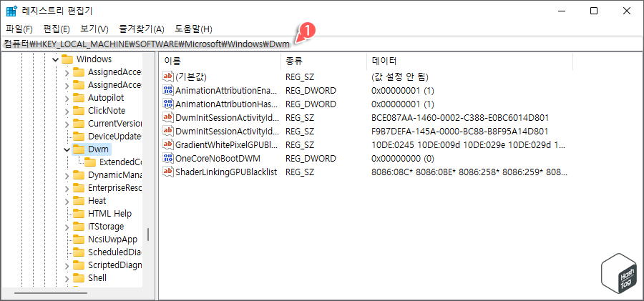The width and height of the screenshot is (644, 301).
Task: Select the Shell folder icon
Action: [x=79, y=278]
